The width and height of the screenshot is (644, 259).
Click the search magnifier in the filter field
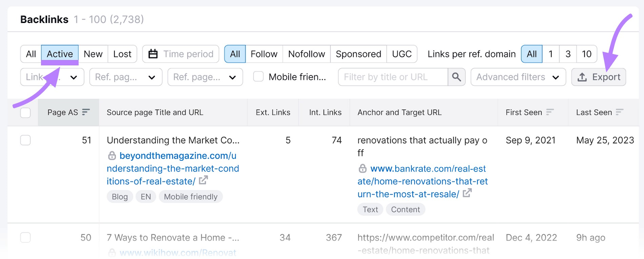click(456, 77)
